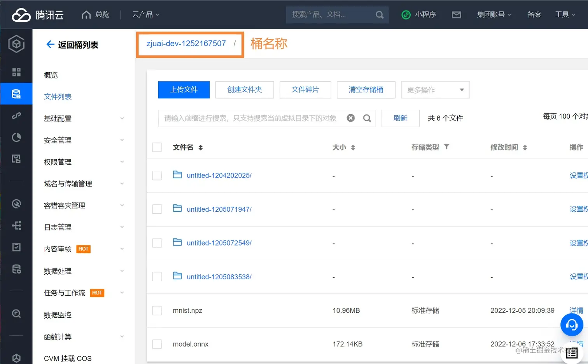Open the pie chart sidebar icon

[x=16, y=137]
